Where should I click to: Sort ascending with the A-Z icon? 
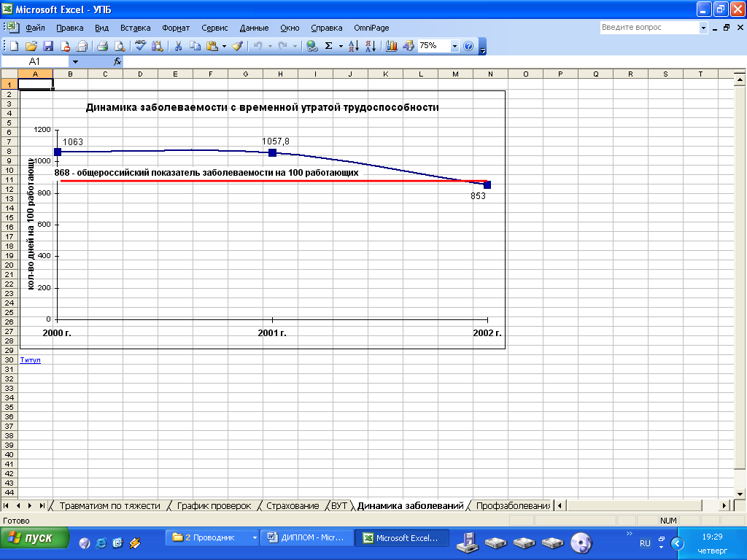click(353, 46)
